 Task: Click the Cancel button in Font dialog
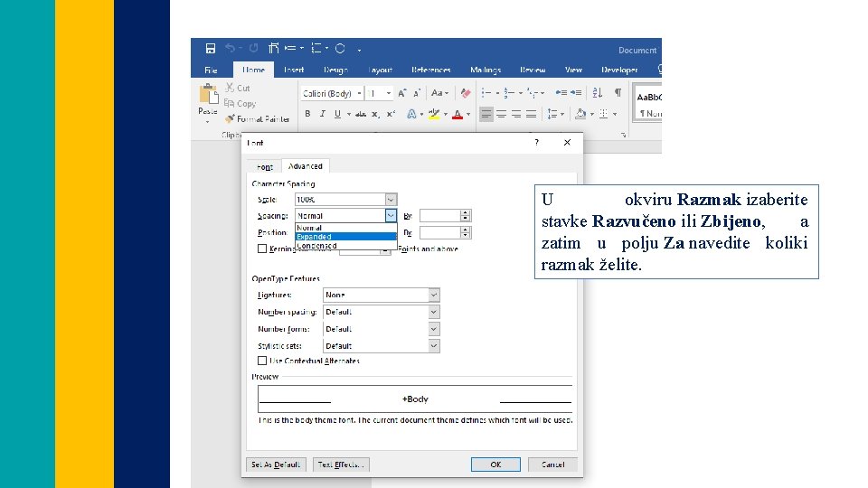point(552,465)
